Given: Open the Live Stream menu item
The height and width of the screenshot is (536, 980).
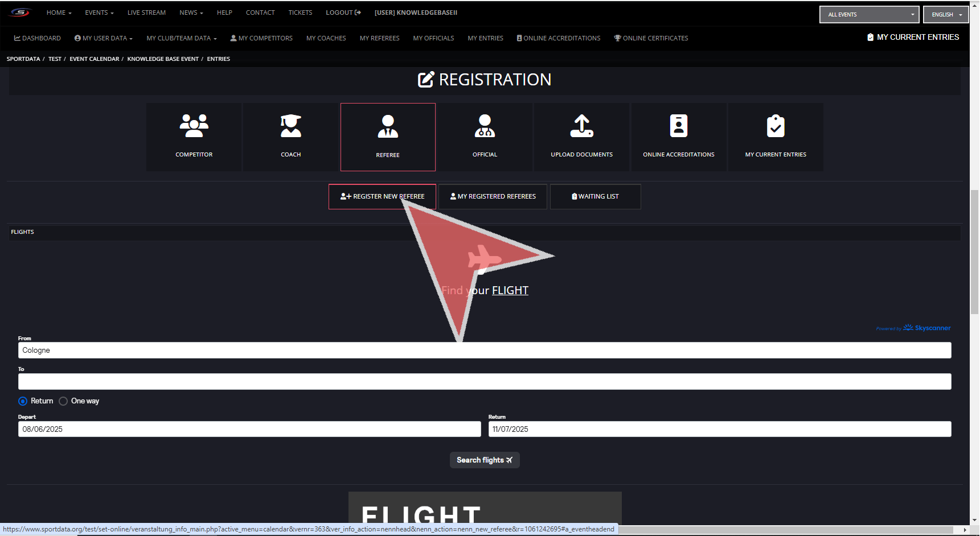Looking at the screenshot, I should point(146,13).
